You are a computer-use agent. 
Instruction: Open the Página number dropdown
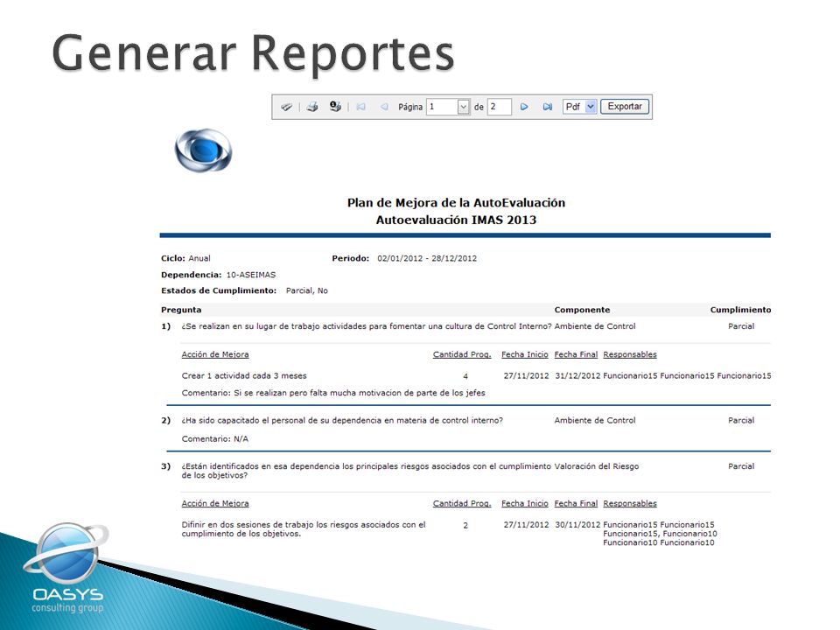pyautogui.click(x=464, y=107)
